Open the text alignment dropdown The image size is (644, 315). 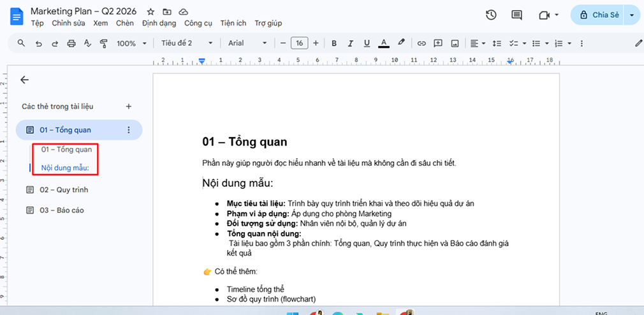(478, 43)
